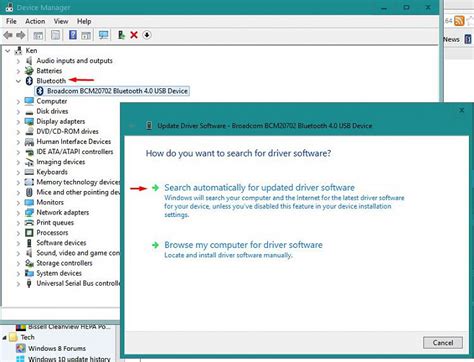Expand the Disk drives node
This screenshot has width=474, height=362.
pos(18,111)
